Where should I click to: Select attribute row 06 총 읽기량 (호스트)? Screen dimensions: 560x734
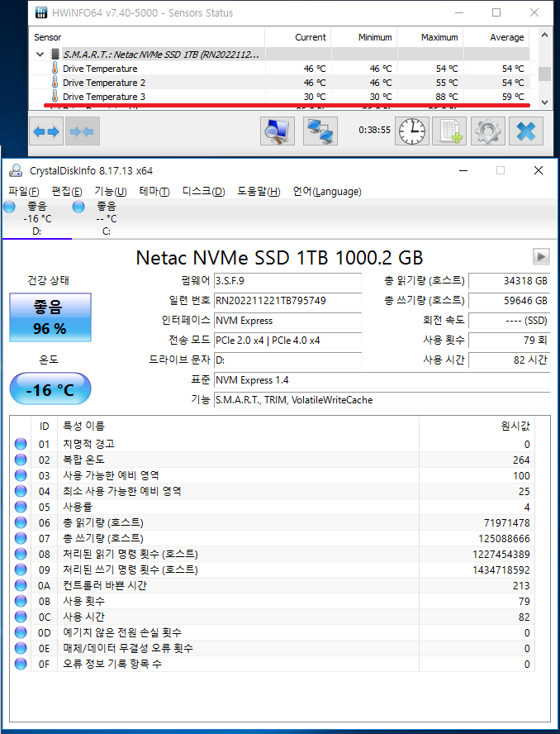coord(273,522)
